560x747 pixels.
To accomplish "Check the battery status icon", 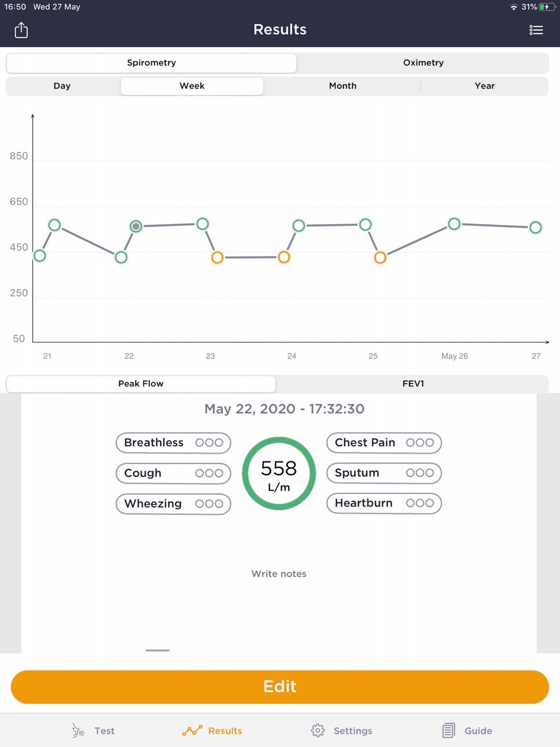I will click(x=547, y=7).
